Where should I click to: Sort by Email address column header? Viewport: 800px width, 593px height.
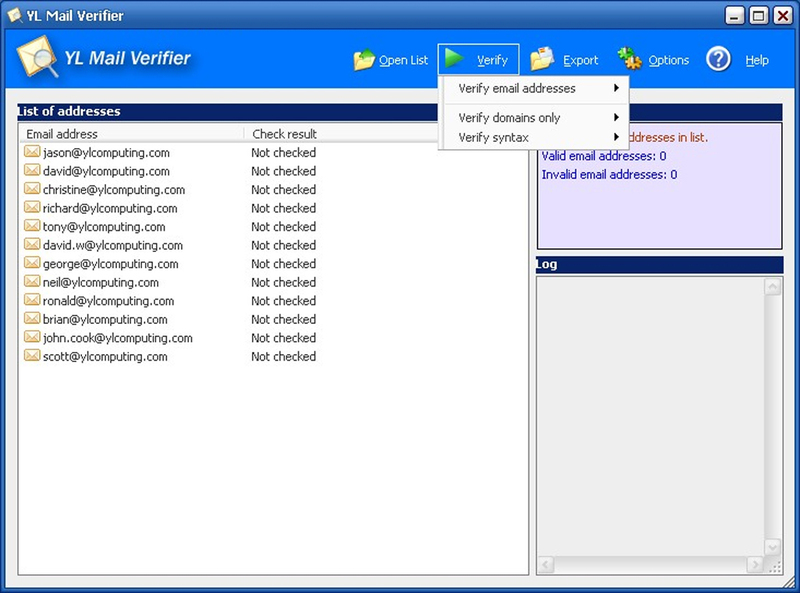tap(132, 134)
